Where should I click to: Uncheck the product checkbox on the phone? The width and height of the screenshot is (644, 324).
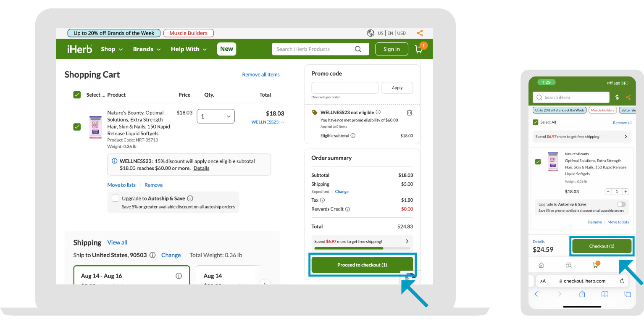[538, 162]
